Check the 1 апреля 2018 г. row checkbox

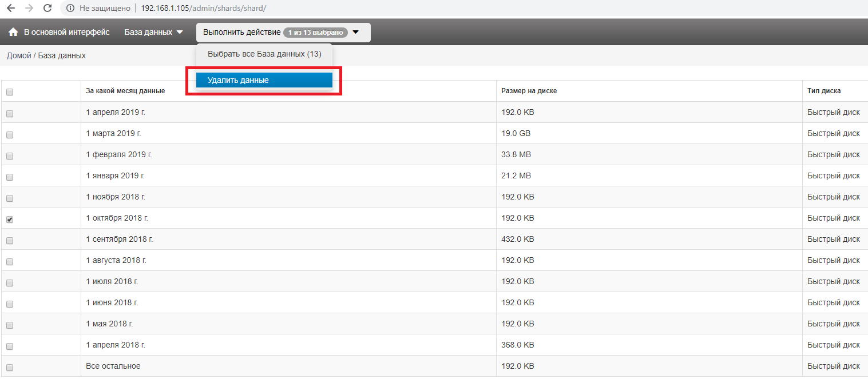pyautogui.click(x=10, y=346)
